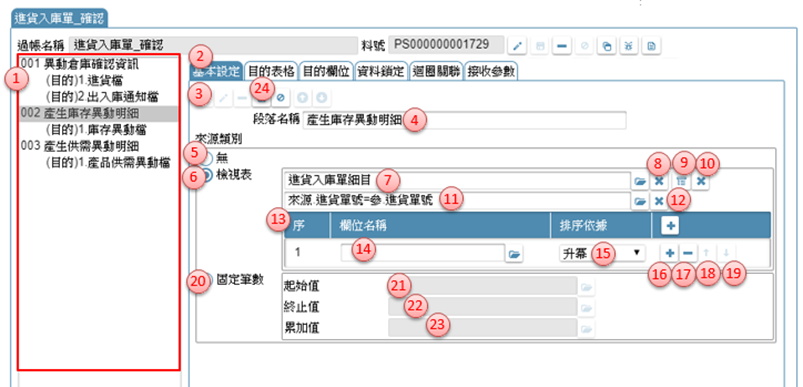803x387 pixels.
Task: Click the 來源.進貨單號=參.進貨單號 condition field
Action: coord(457,201)
